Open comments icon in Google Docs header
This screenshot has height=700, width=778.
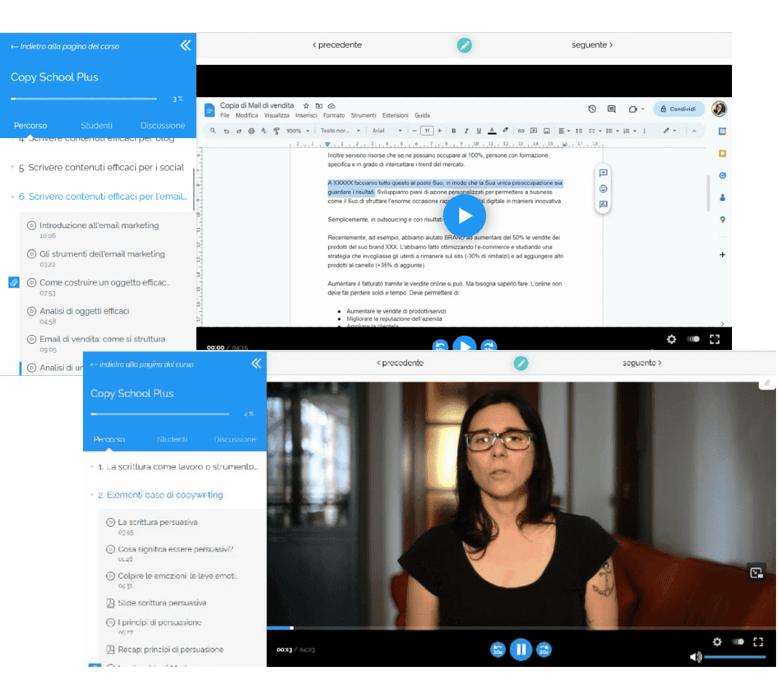pos(611,109)
